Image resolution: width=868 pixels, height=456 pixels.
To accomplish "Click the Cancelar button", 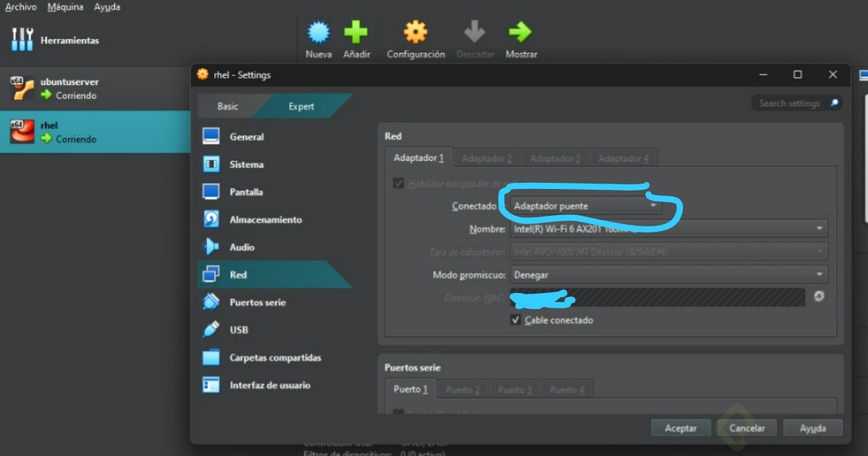I will coord(747,428).
